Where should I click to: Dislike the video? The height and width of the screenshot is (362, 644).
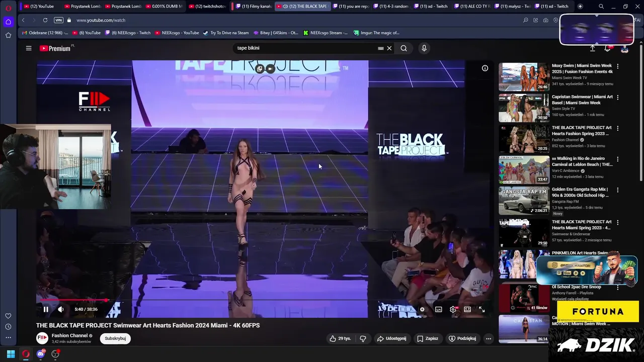tap(363, 338)
